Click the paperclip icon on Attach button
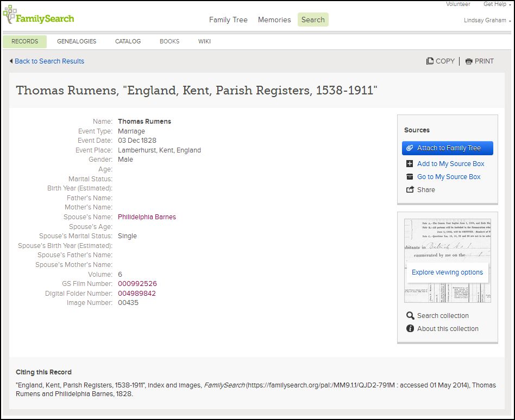This screenshot has width=515, height=420. click(x=409, y=148)
